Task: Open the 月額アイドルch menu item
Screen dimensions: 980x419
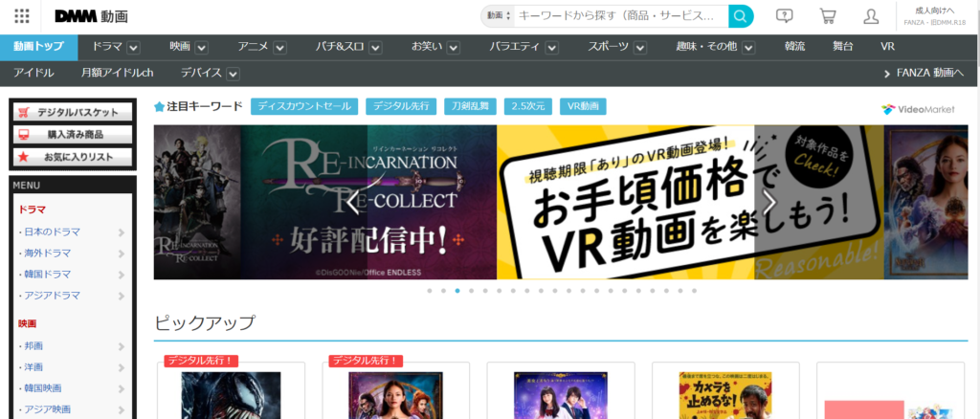Action: tap(117, 73)
